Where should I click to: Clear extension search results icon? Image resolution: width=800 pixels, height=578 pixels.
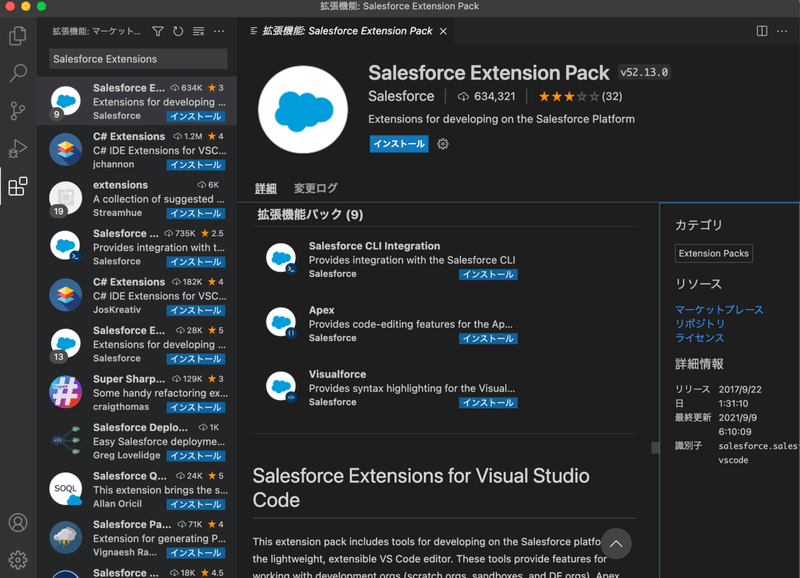coord(198,31)
